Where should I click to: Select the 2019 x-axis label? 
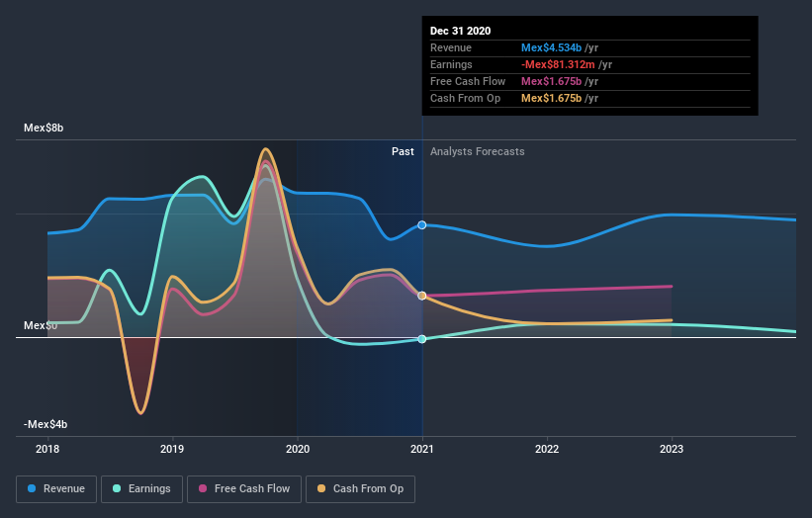pos(172,449)
